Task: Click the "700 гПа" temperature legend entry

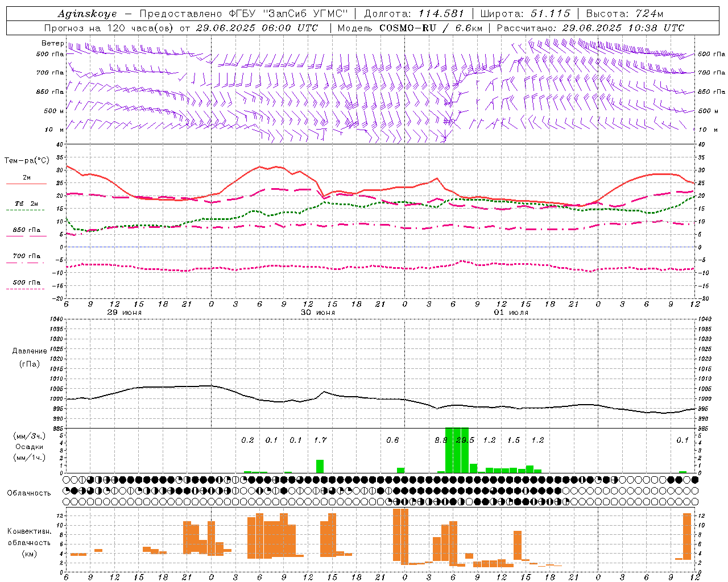Action: point(27,256)
